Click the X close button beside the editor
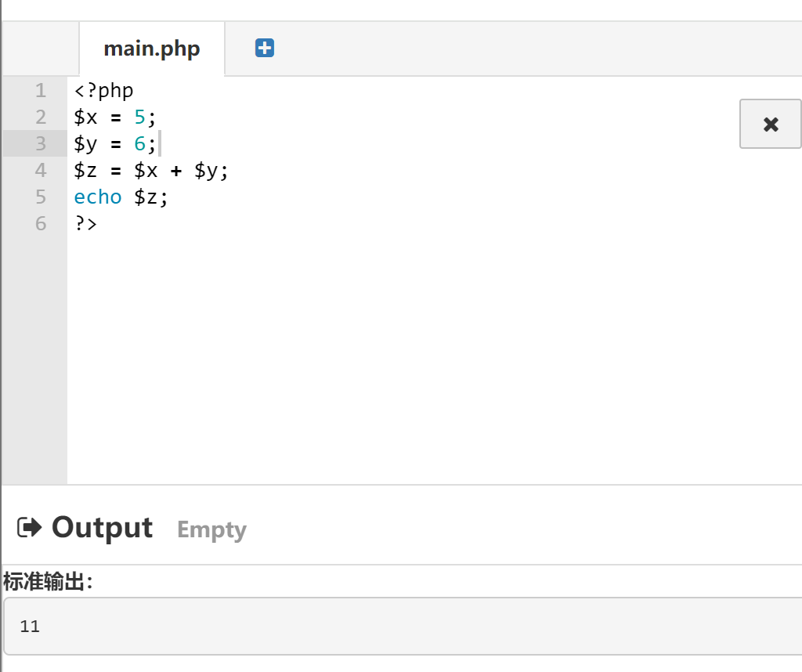This screenshot has height=672, width=802. [x=771, y=124]
